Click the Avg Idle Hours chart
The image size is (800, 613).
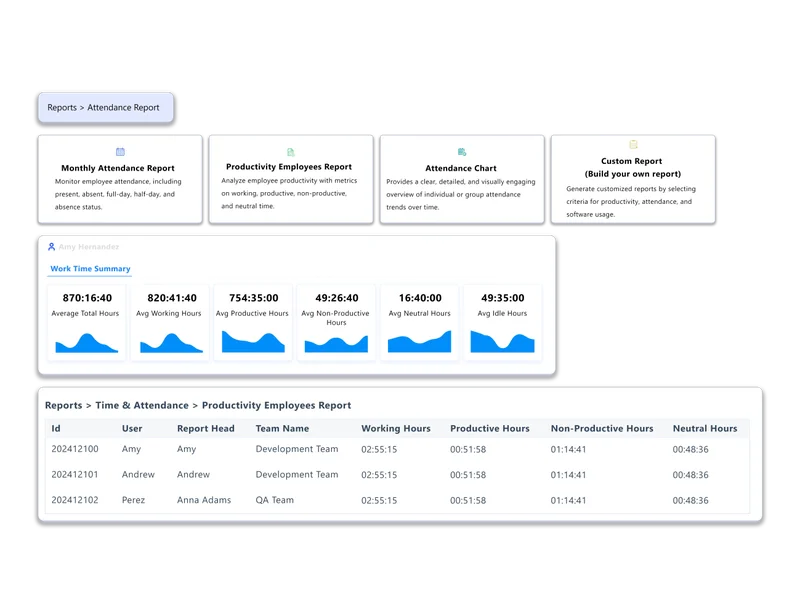pyautogui.click(x=502, y=341)
